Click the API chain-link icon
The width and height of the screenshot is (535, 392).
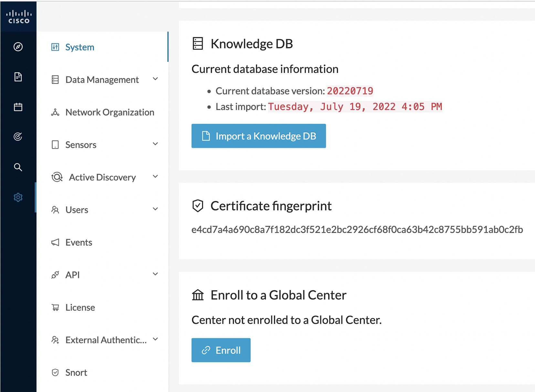point(55,274)
